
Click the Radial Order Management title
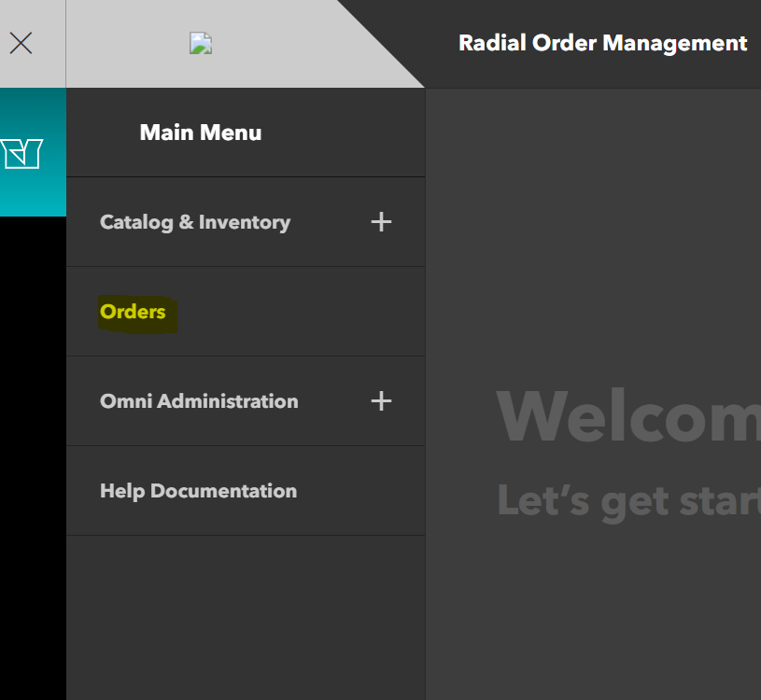click(602, 43)
